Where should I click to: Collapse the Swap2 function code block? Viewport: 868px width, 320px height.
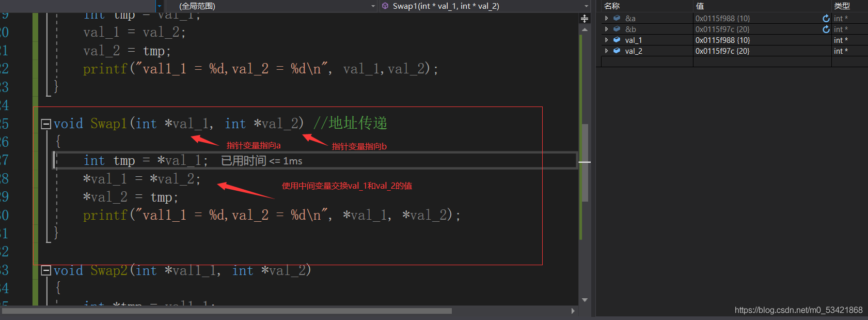[x=46, y=271]
